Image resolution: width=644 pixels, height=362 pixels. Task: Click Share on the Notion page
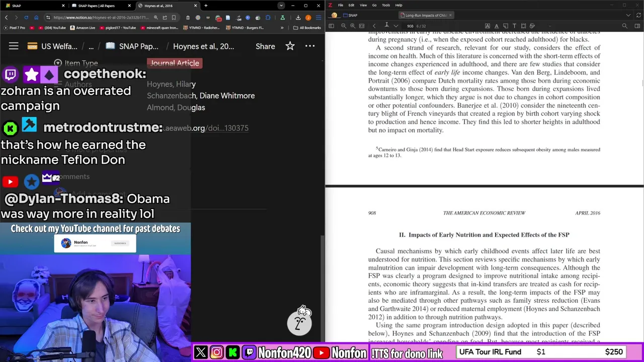[265, 46]
